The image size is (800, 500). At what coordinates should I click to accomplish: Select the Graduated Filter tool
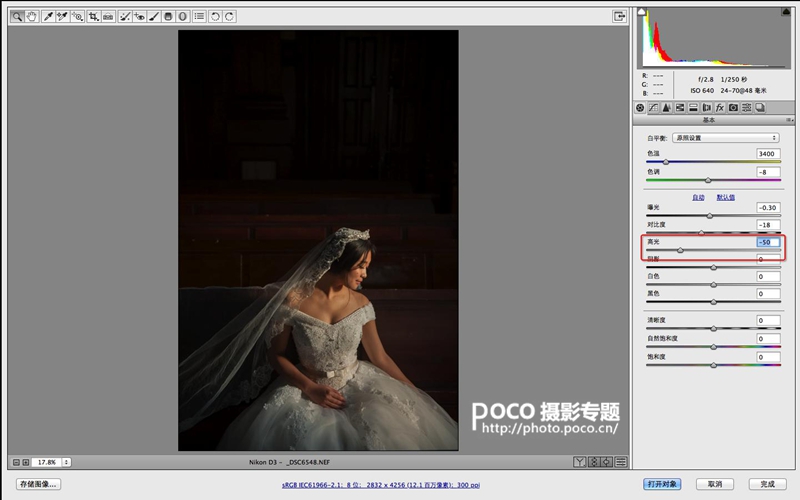168,16
